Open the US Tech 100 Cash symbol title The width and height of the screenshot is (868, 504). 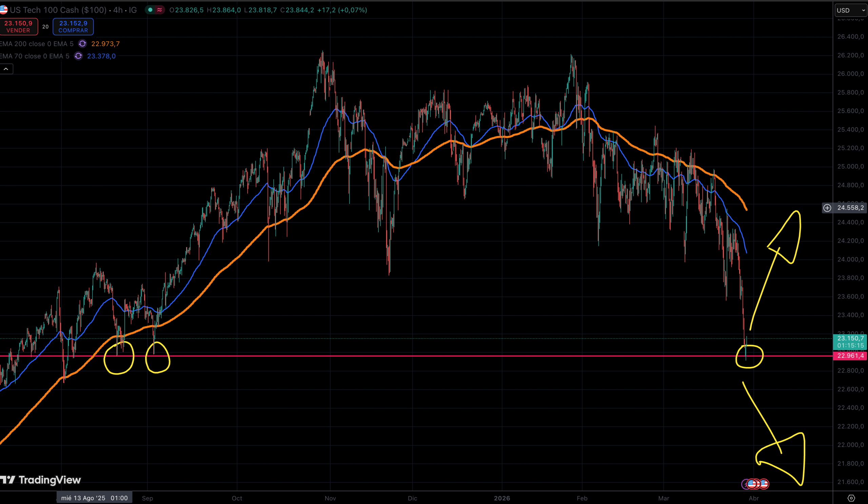[x=58, y=10]
